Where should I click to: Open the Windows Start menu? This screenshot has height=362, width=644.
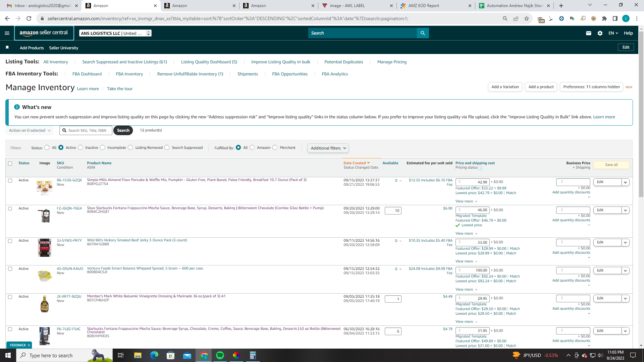click(8, 355)
